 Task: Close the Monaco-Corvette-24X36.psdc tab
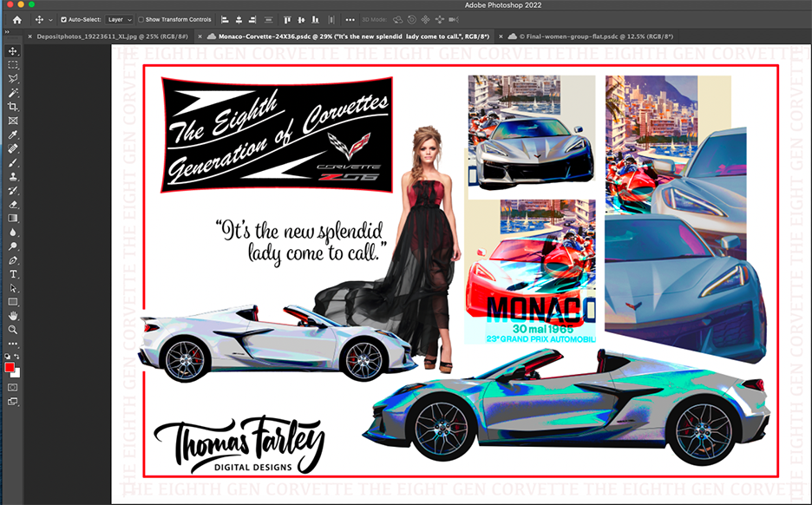click(200, 36)
